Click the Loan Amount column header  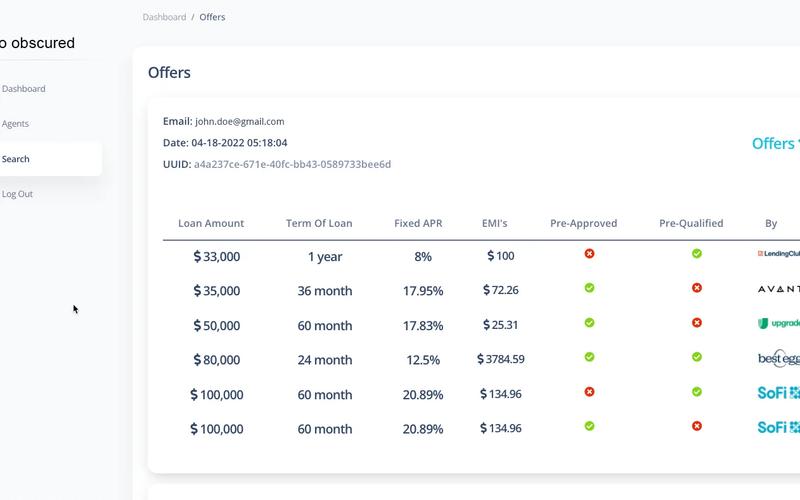211,223
